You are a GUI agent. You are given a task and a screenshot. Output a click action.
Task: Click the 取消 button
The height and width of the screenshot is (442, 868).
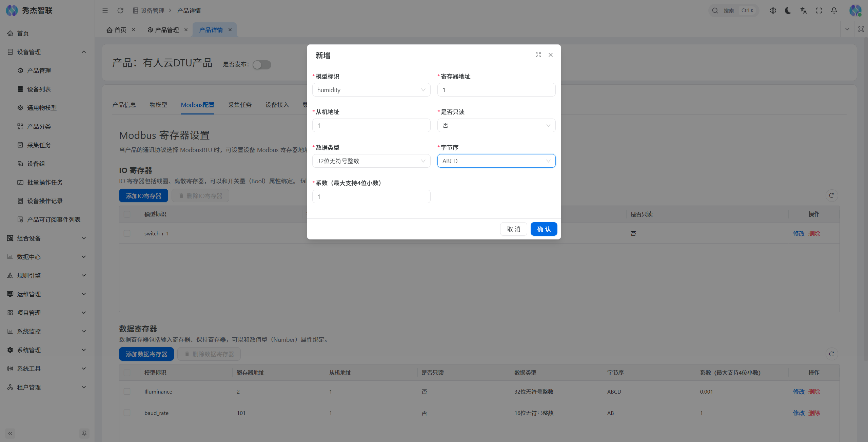(x=513, y=229)
